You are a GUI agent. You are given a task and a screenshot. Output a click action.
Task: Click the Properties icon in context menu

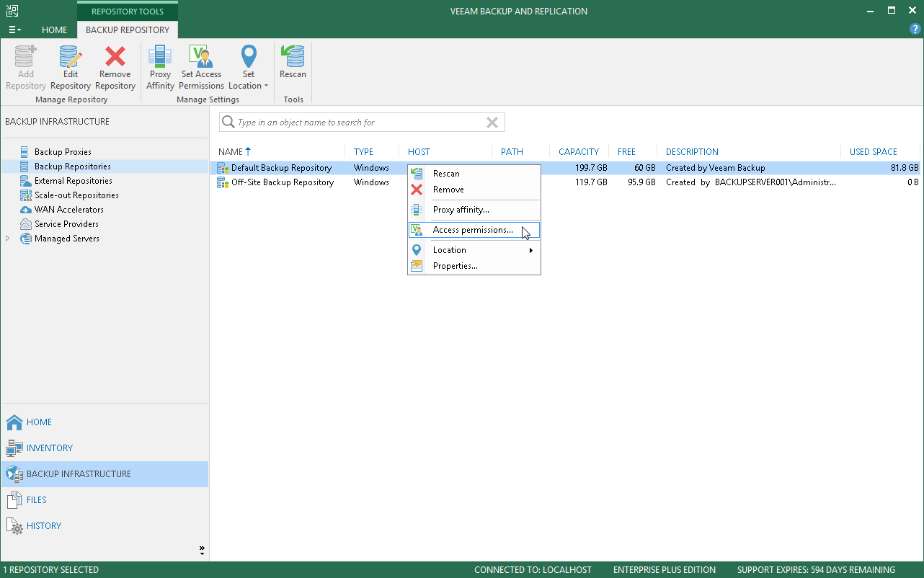[x=417, y=266]
